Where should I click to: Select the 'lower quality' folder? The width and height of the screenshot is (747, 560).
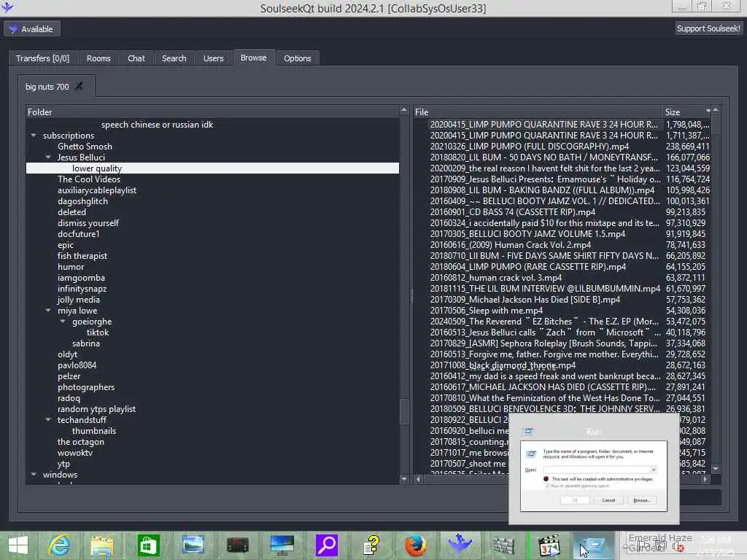tap(97, 168)
